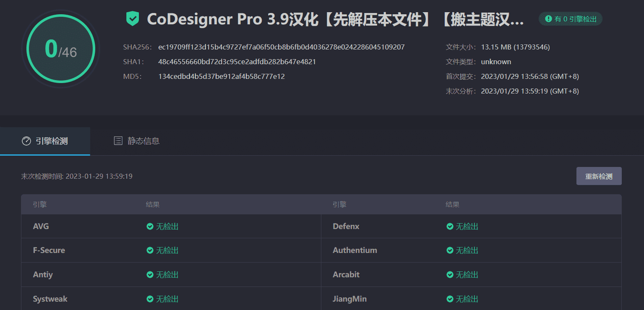This screenshot has height=310, width=644.
Task: Click the gauge icon on the 引擎检测 tab
Action: click(26, 141)
